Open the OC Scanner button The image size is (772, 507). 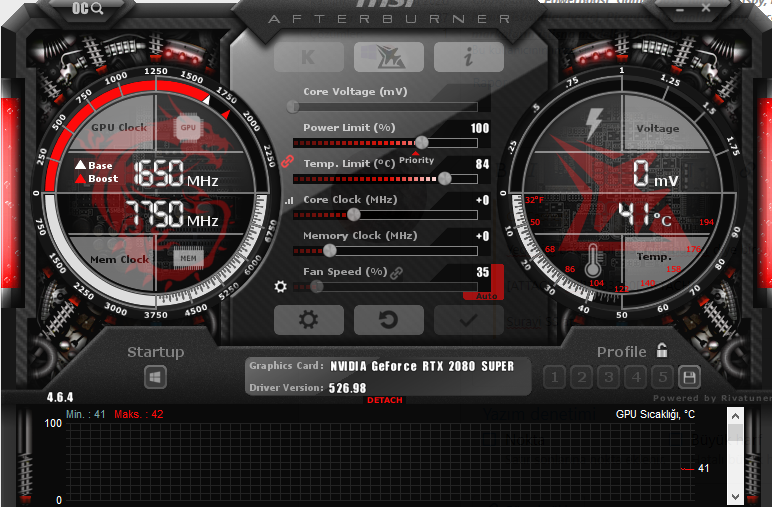tap(87, 8)
